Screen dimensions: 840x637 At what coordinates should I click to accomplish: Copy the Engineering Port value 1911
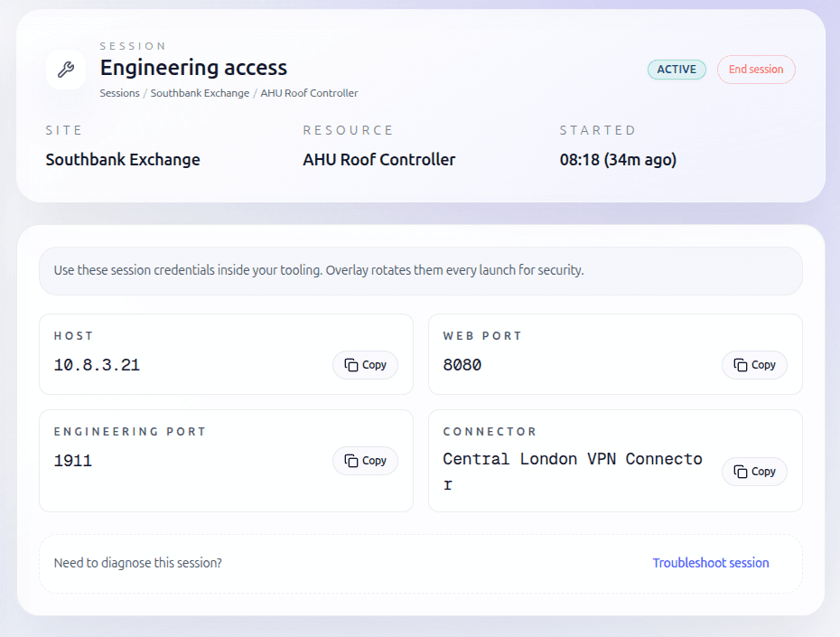click(x=365, y=461)
